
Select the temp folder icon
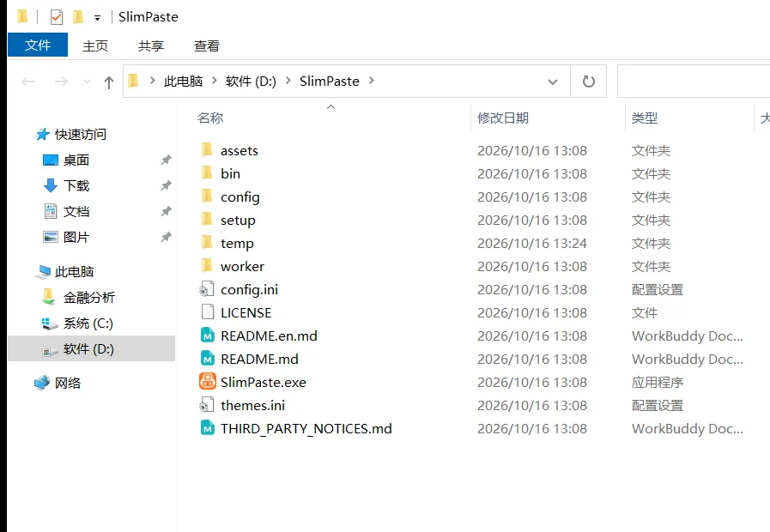(207, 243)
